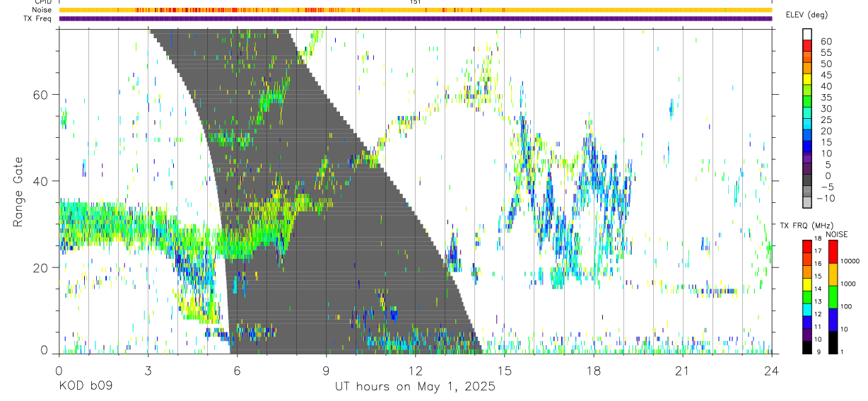The image size is (868, 401).
Task: Click the '12' hour tick on the UT axis
Action: point(415,371)
